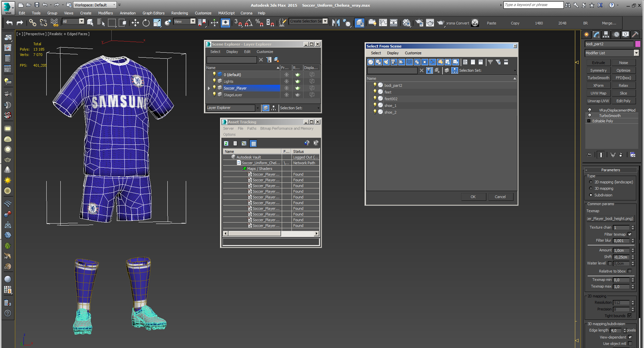Click the Select and Link chain icon
The width and height of the screenshot is (644, 348).
[33, 23]
